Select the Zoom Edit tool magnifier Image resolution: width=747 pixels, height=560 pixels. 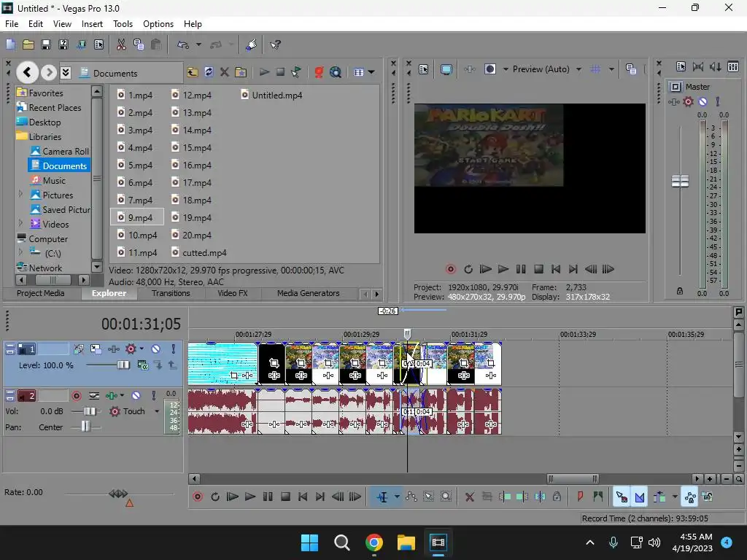[x=446, y=497]
